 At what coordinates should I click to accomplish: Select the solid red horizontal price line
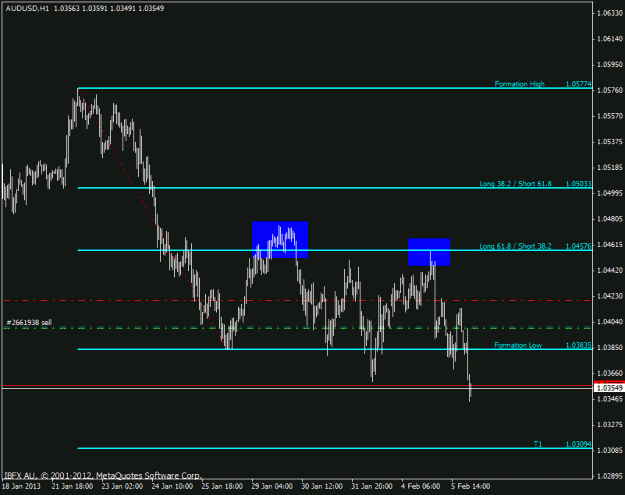(297, 386)
